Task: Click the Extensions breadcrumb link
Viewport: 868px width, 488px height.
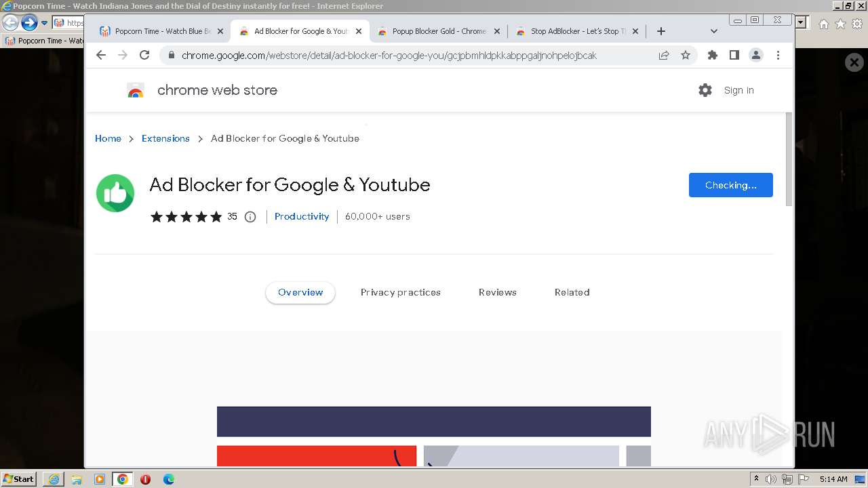Action: pyautogui.click(x=165, y=138)
